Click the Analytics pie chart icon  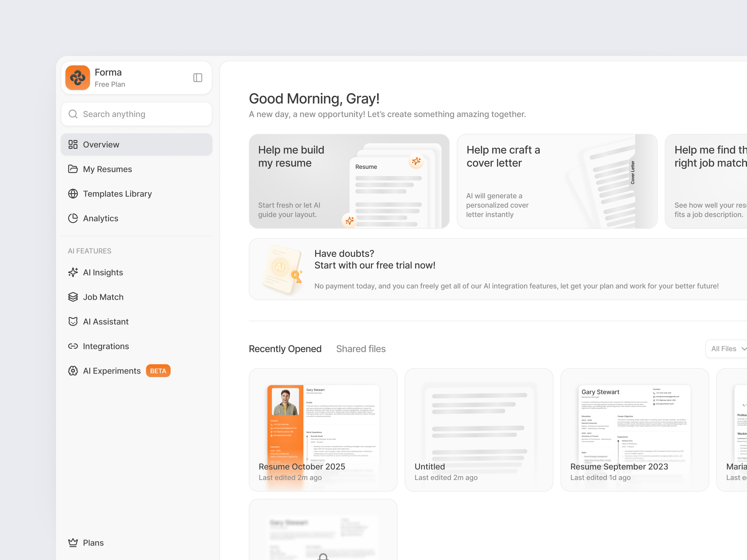(73, 218)
